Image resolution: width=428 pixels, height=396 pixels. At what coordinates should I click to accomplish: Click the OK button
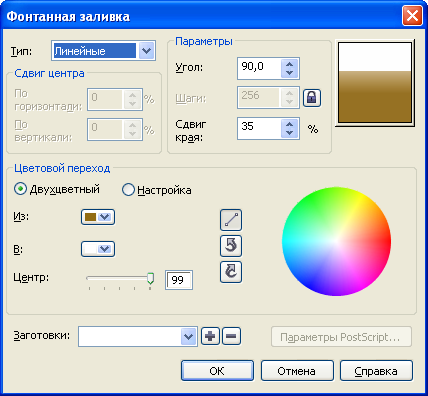[217, 370]
